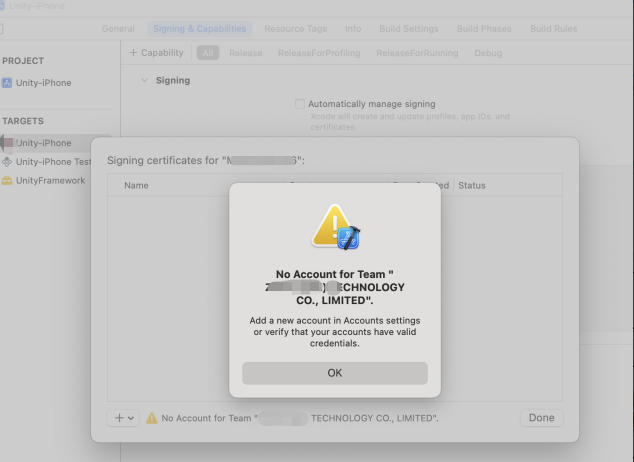Screen dimensions: 634x462
Task: Switch to the Resource Tags tab
Action: 296,29
